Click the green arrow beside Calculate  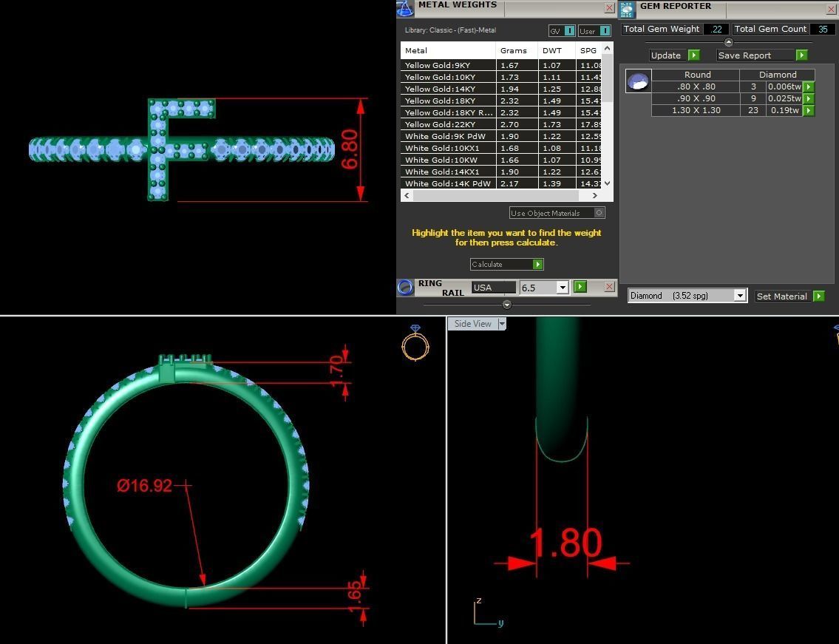[537, 264]
